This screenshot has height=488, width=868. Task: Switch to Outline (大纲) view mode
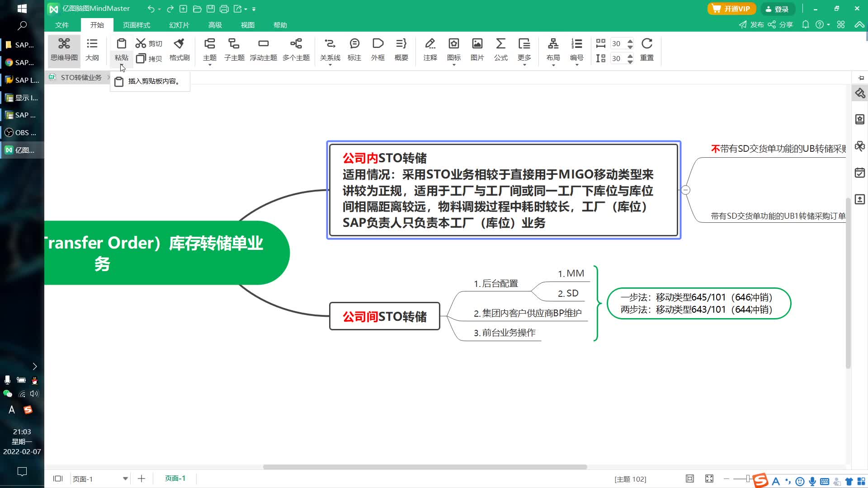pos(92,50)
